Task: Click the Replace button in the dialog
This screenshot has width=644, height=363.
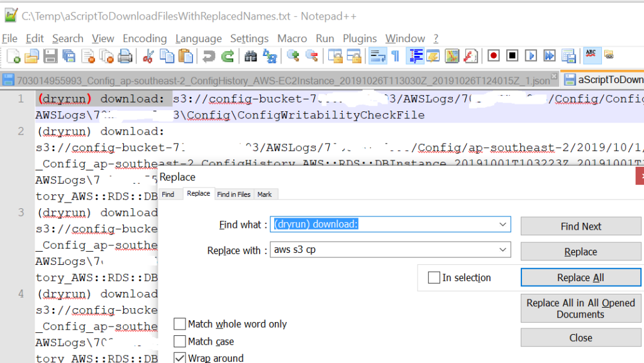Action: (x=580, y=252)
